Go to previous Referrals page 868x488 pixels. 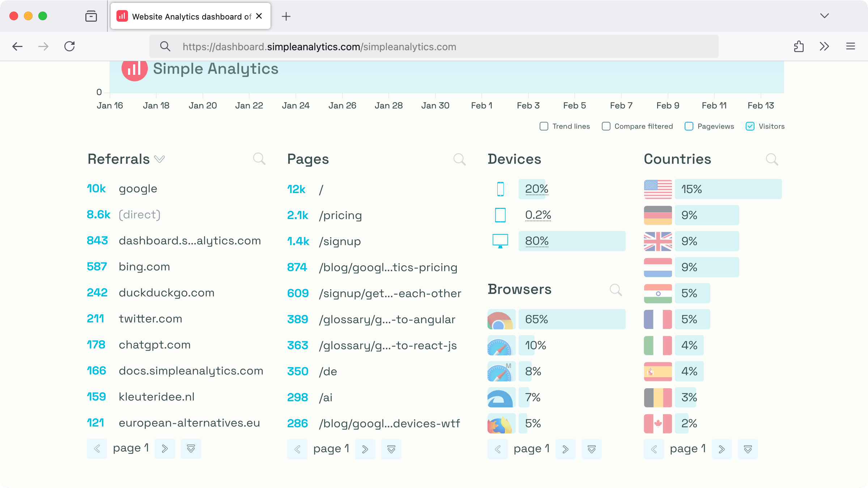point(97,449)
